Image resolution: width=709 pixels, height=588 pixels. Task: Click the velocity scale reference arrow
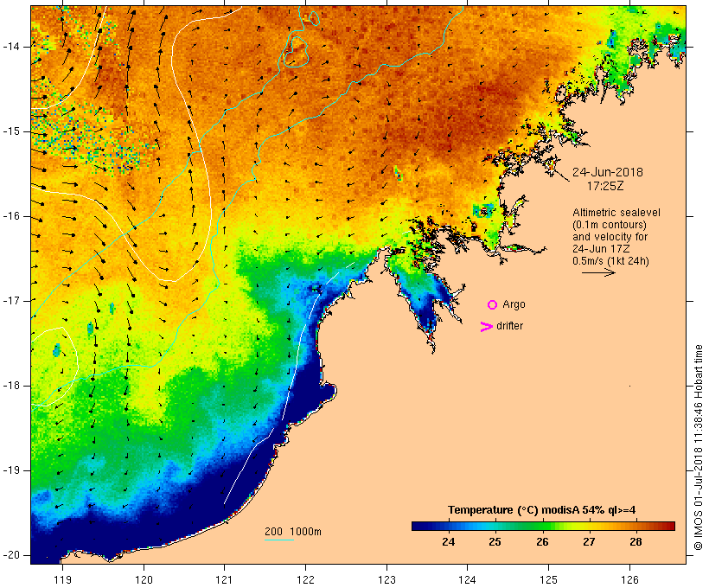[x=598, y=272]
